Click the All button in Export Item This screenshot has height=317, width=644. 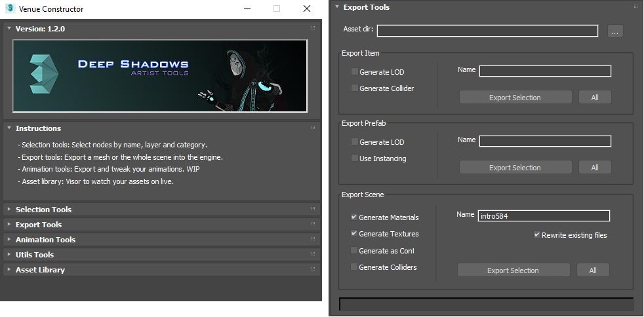[595, 97]
